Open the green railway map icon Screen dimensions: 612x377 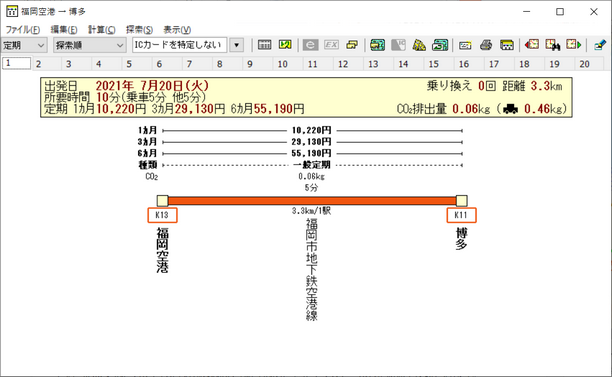click(x=377, y=45)
